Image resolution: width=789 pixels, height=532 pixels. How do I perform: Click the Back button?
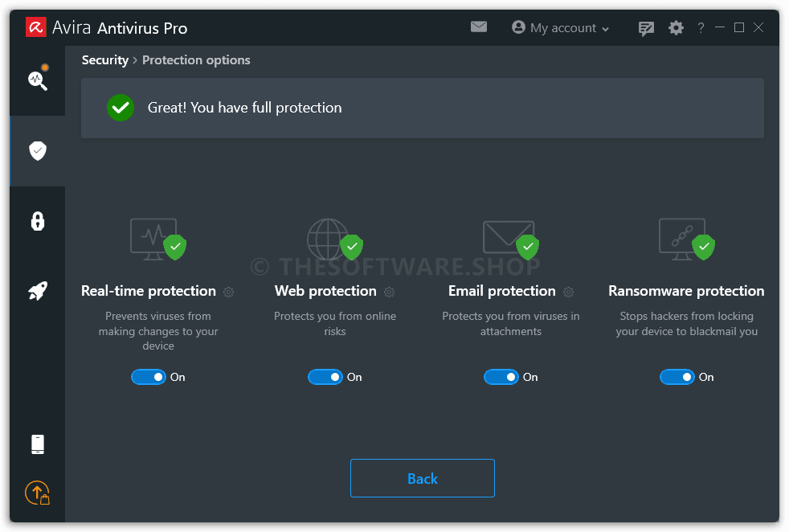[423, 478]
